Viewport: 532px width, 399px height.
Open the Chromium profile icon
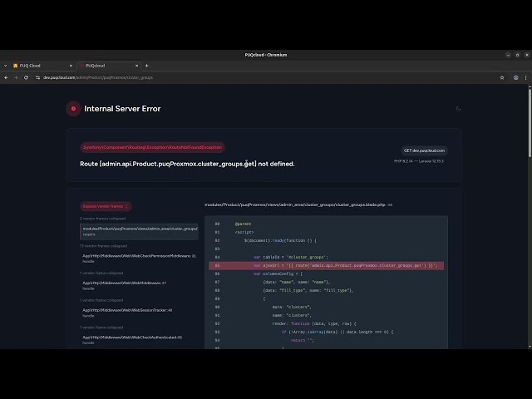point(515,77)
